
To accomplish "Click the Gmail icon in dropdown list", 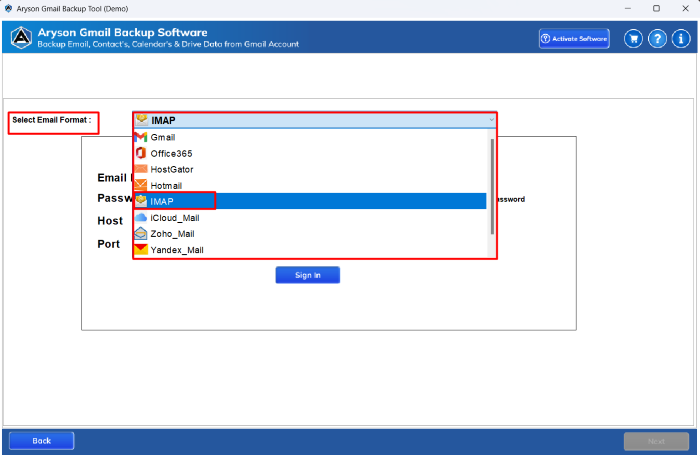I will click(x=141, y=137).
